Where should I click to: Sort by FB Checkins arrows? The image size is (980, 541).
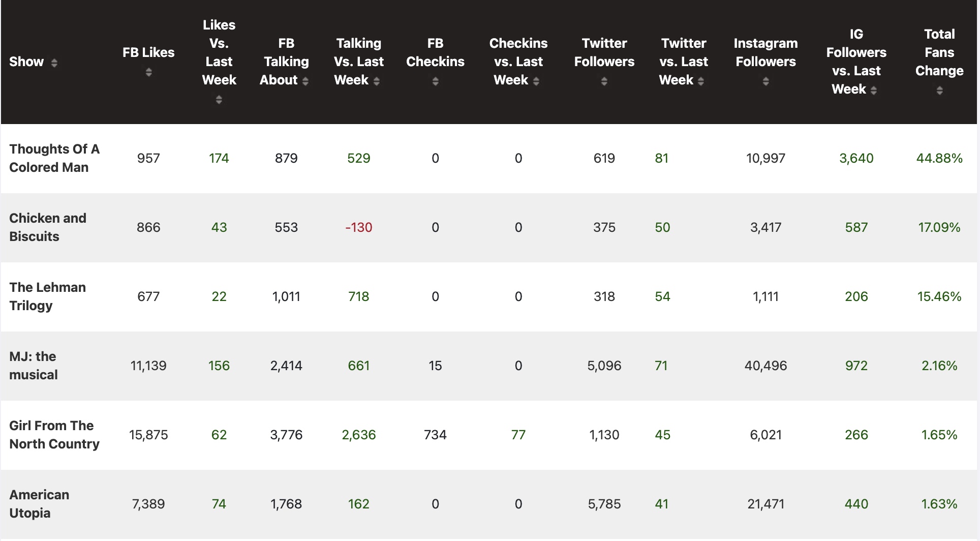pos(435,81)
